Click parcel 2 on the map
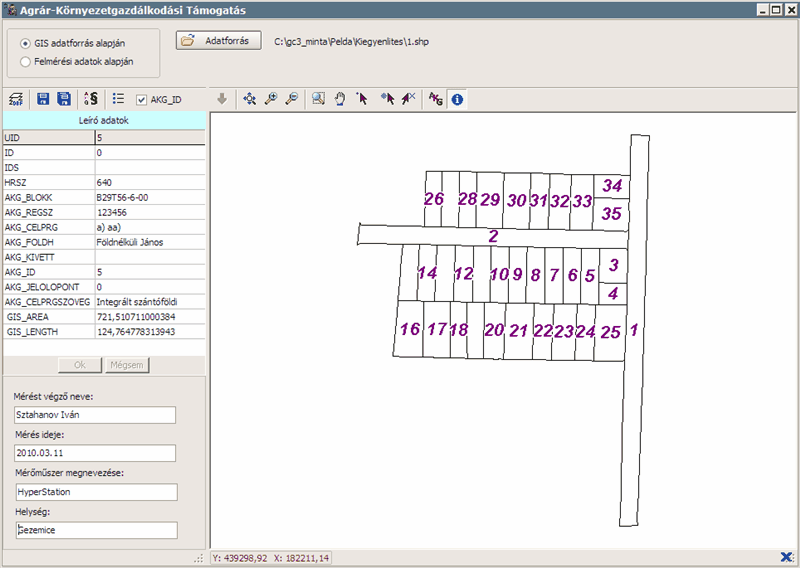 click(493, 236)
